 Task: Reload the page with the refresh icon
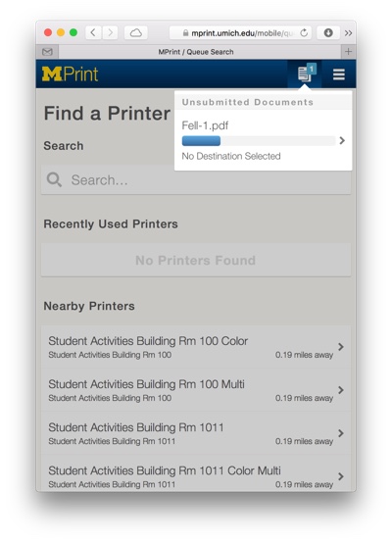point(304,33)
